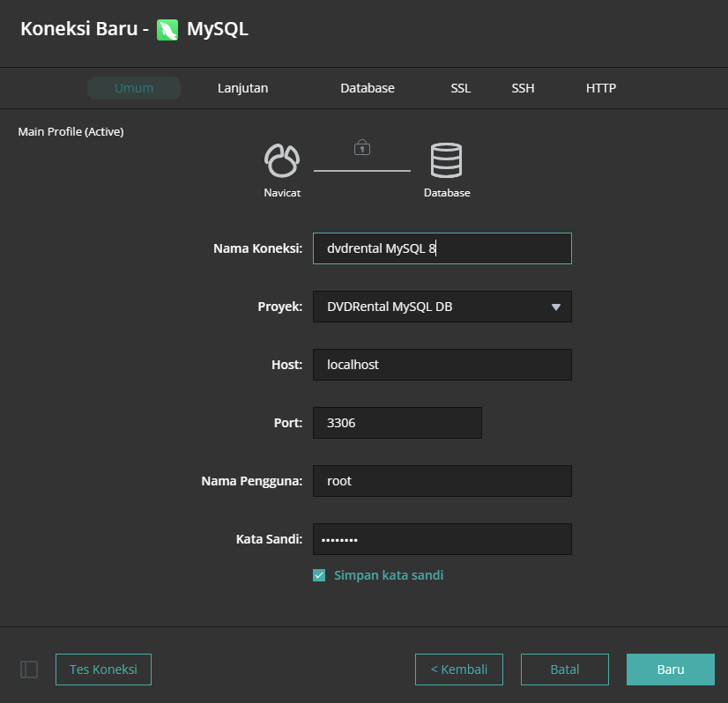Click the Navicat caption under logo
Image resolution: width=728 pixels, height=703 pixels.
point(282,193)
